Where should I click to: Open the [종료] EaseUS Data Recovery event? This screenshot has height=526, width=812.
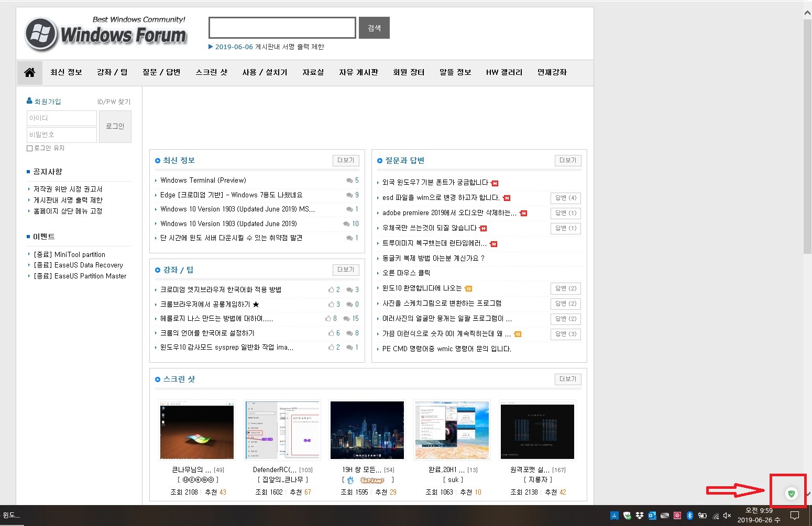(x=78, y=265)
